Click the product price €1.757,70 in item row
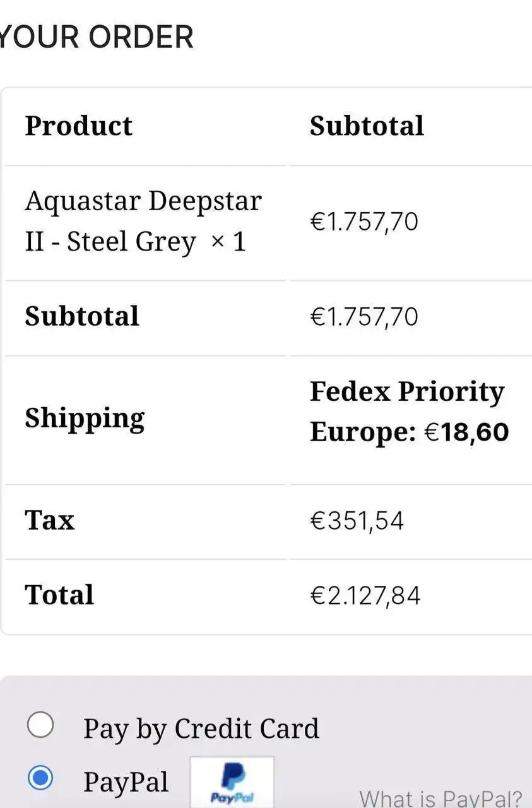This screenshot has height=808, width=532. click(364, 222)
